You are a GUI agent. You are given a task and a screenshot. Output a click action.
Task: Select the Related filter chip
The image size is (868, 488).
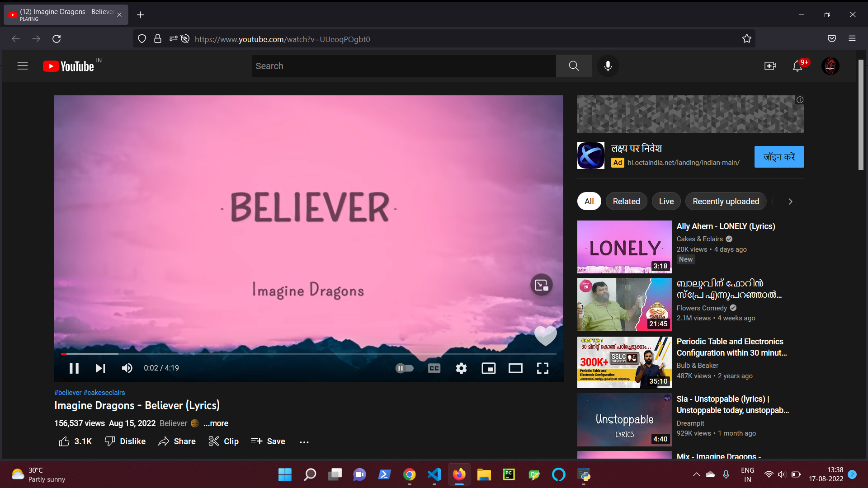pyautogui.click(x=626, y=202)
